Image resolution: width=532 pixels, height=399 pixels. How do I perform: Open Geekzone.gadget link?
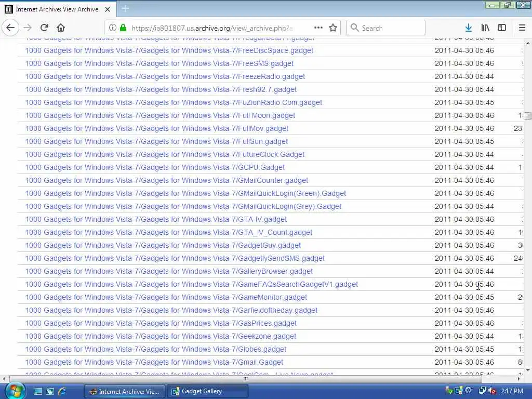click(161, 336)
